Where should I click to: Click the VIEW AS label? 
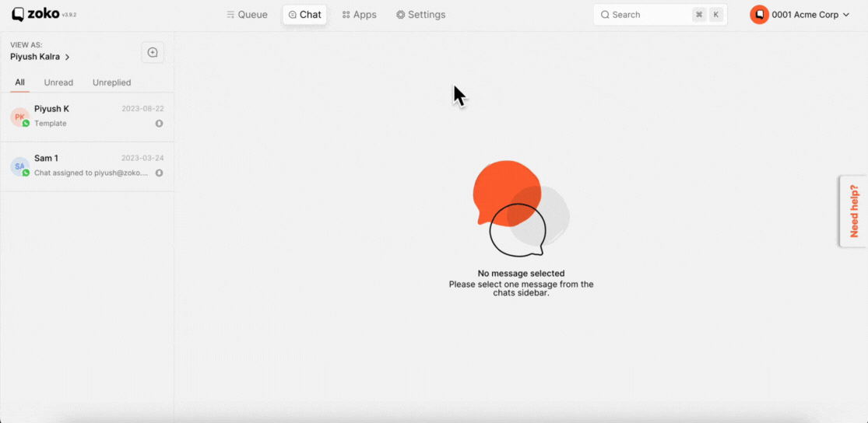pos(26,45)
